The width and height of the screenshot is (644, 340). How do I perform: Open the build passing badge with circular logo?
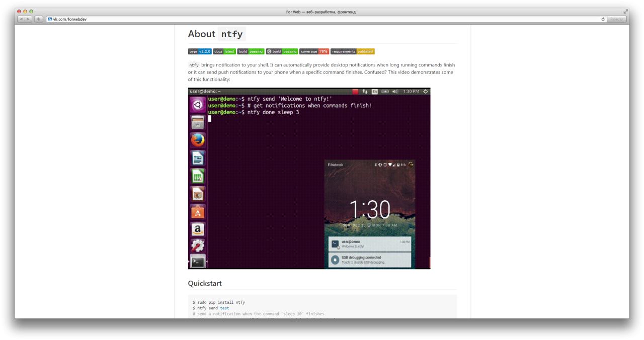click(x=282, y=51)
